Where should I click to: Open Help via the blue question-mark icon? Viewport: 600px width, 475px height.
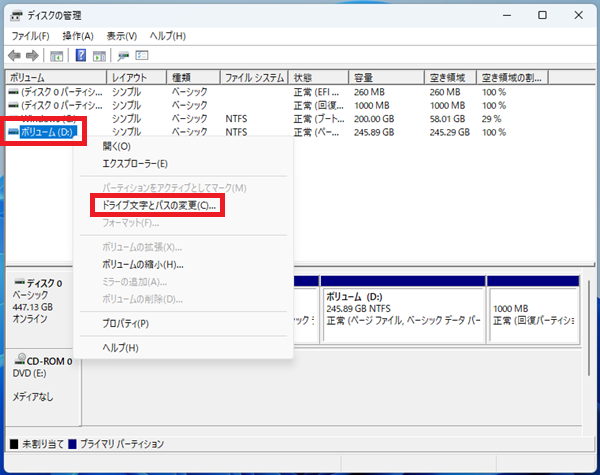click(x=81, y=55)
